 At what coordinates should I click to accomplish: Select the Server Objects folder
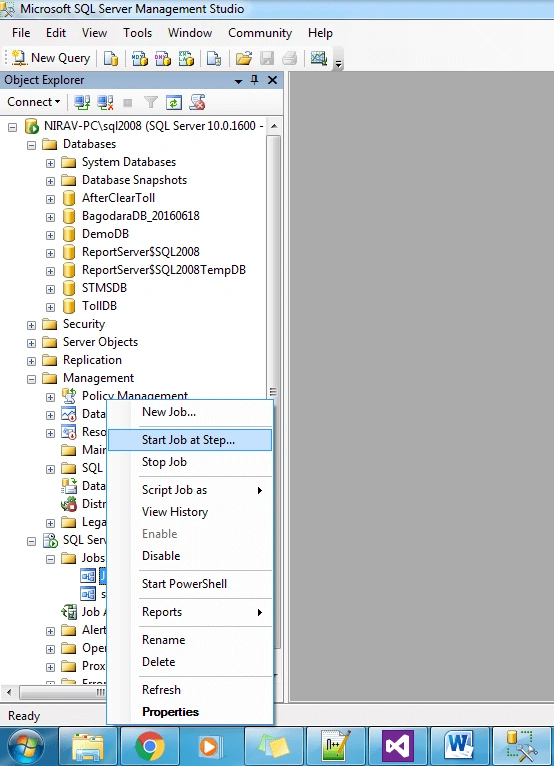(100, 342)
